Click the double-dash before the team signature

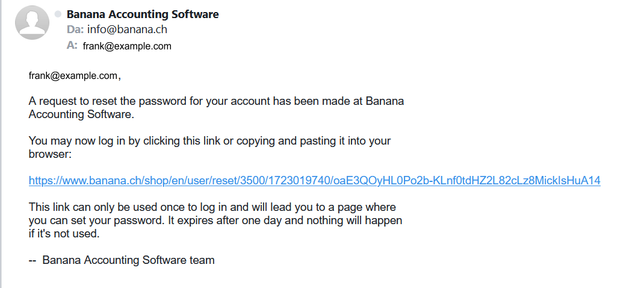[x=33, y=260]
